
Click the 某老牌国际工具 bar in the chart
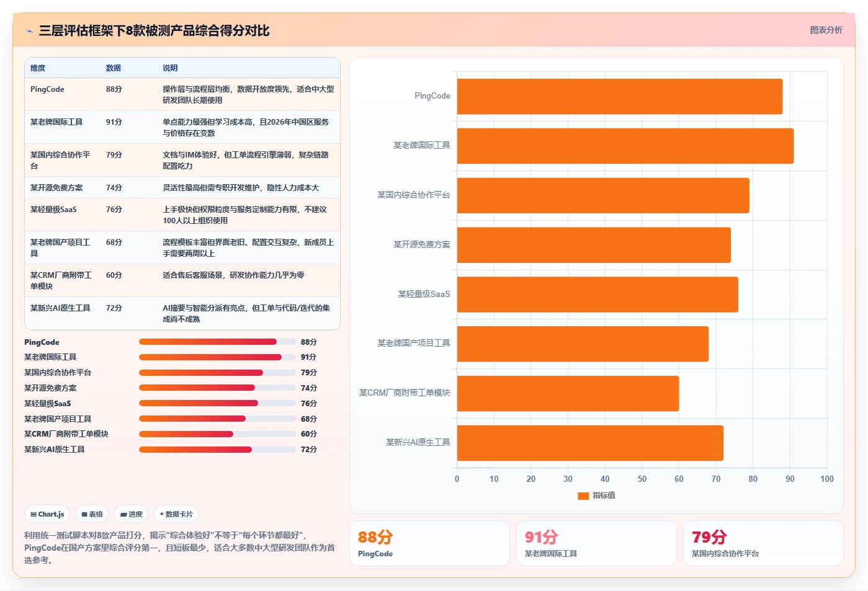click(625, 146)
